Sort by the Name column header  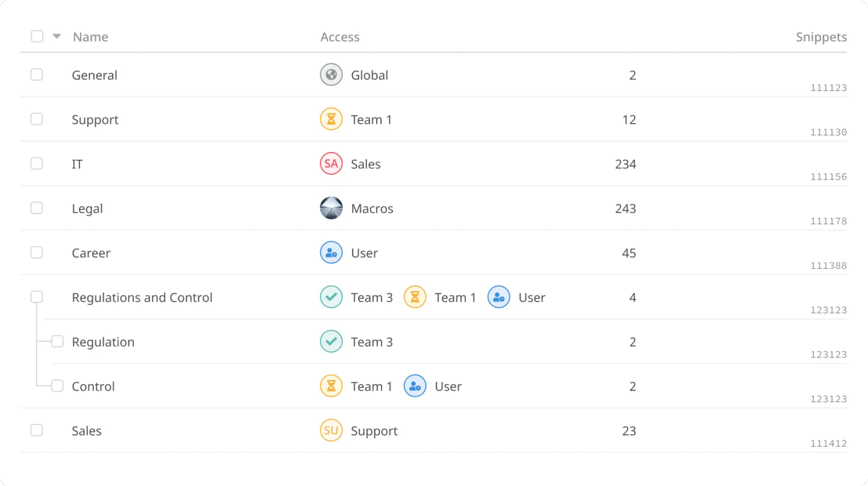click(90, 37)
